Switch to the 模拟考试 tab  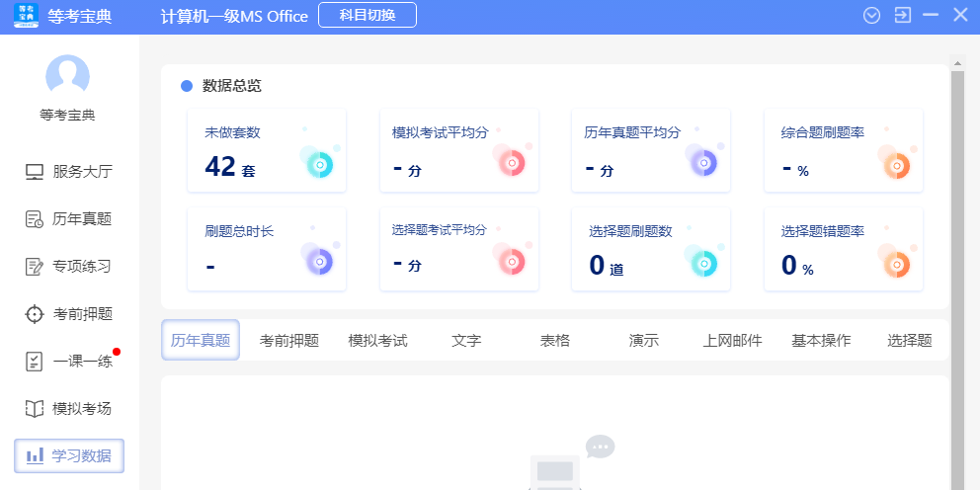(377, 341)
